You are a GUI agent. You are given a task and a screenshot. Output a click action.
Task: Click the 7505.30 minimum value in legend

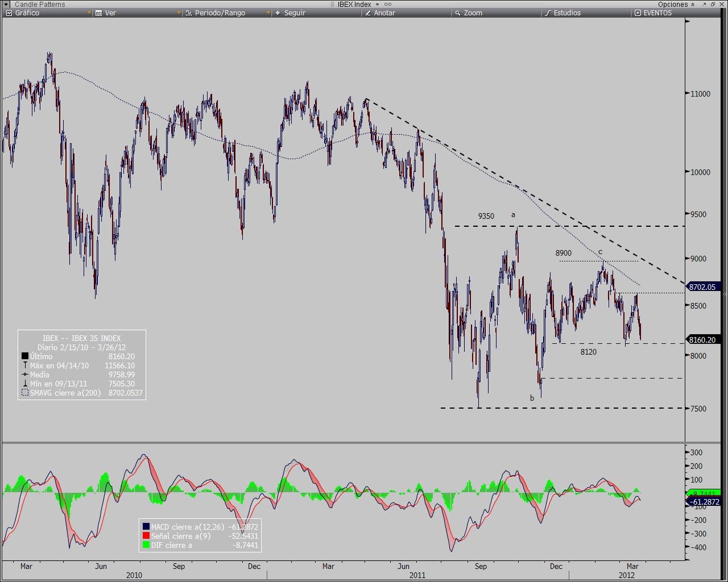click(x=122, y=384)
